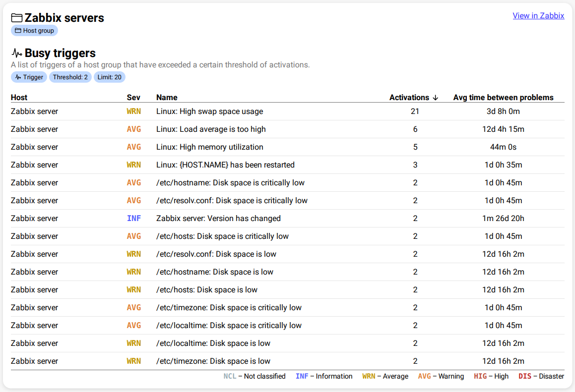
Task: Click the DIS Disaster legend label
Action: point(541,376)
